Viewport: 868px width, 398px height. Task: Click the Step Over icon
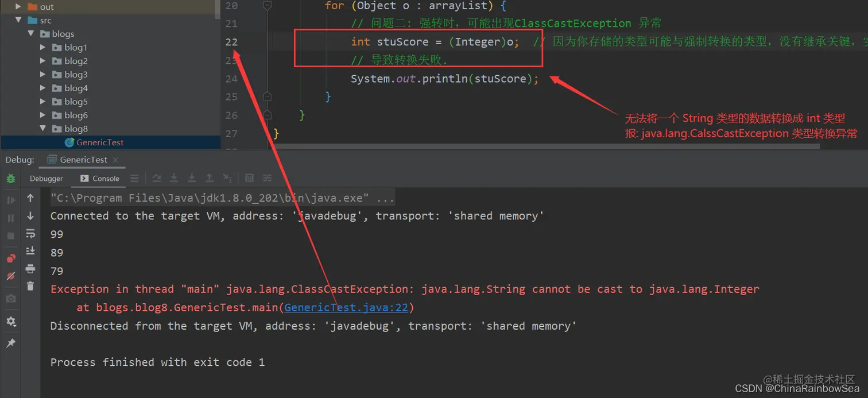click(x=156, y=178)
